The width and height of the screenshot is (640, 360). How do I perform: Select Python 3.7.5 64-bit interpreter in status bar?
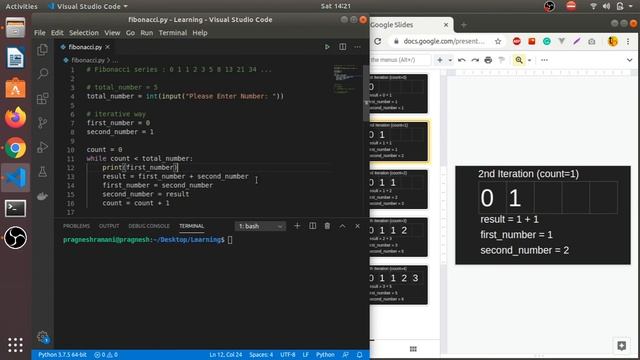coord(62,355)
